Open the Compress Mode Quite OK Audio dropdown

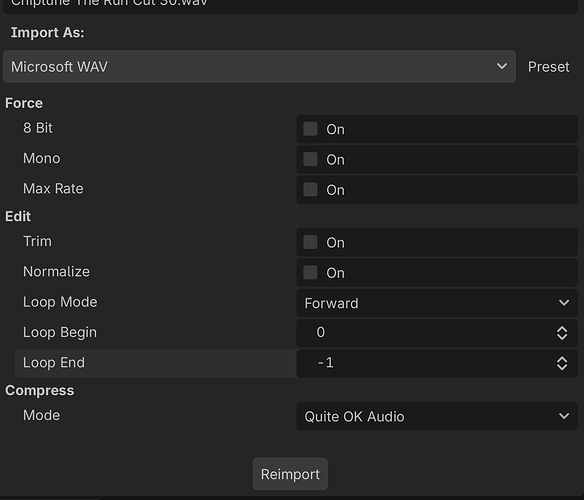(437, 416)
